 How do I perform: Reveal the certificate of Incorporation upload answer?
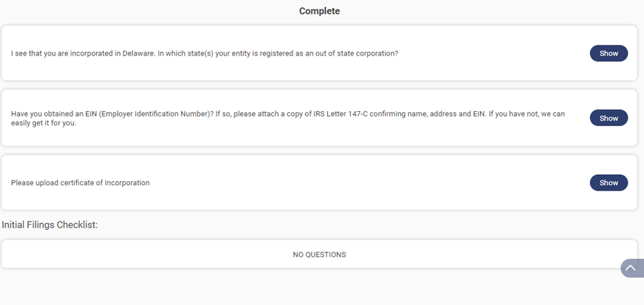tap(608, 183)
